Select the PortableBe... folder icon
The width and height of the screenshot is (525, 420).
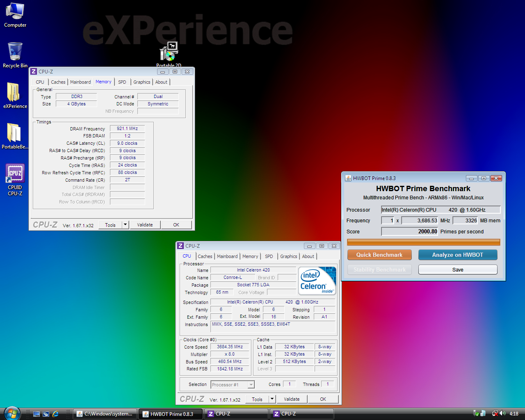coord(15,136)
